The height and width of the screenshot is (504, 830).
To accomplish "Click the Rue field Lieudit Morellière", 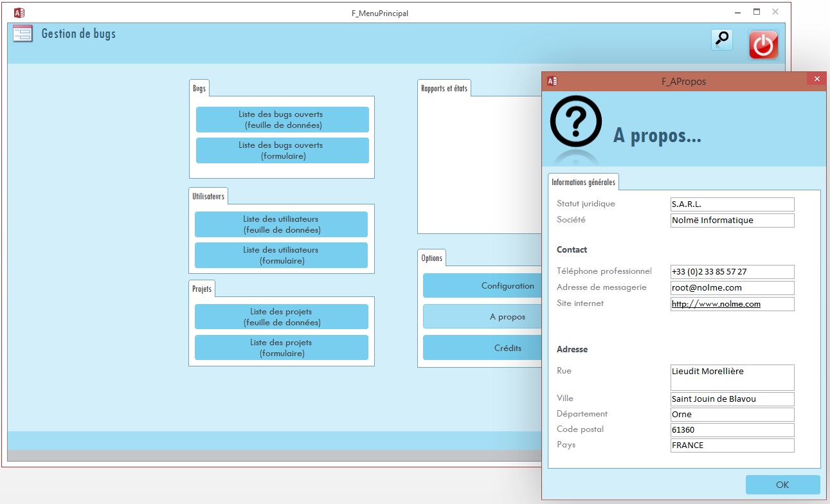I will 732,377.
